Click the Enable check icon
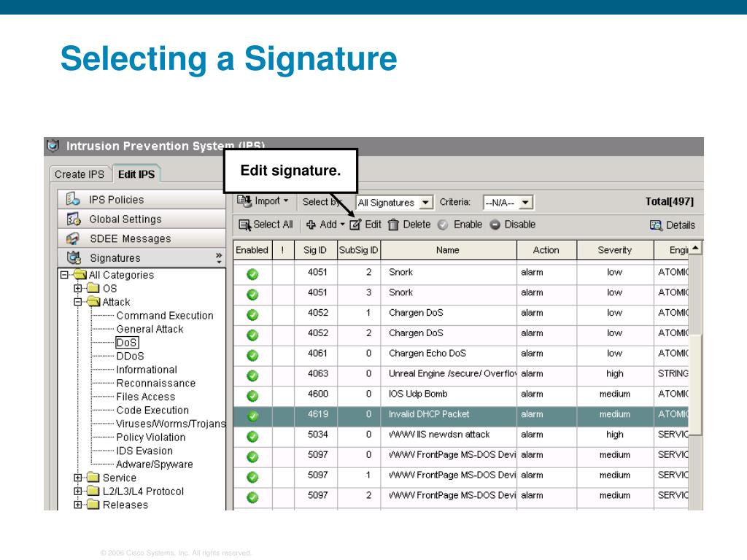The width and height of the screenshot is (747, 560). (x=443, y=225)
